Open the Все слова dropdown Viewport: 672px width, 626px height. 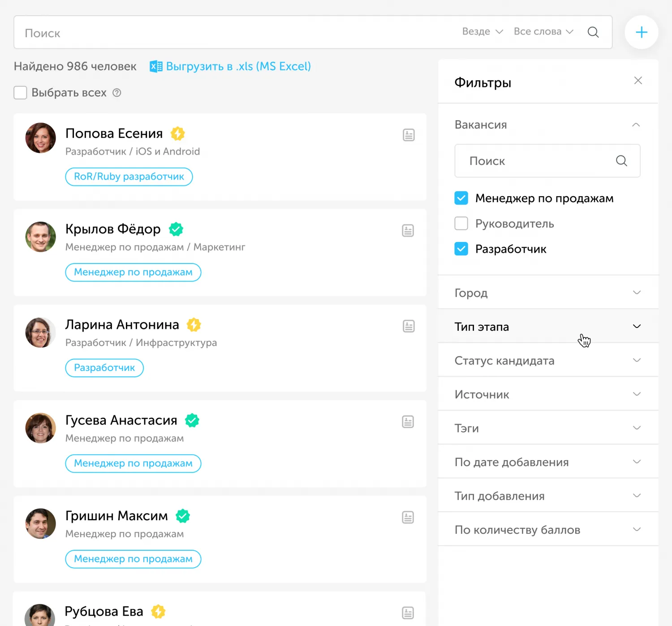(543, 32)
